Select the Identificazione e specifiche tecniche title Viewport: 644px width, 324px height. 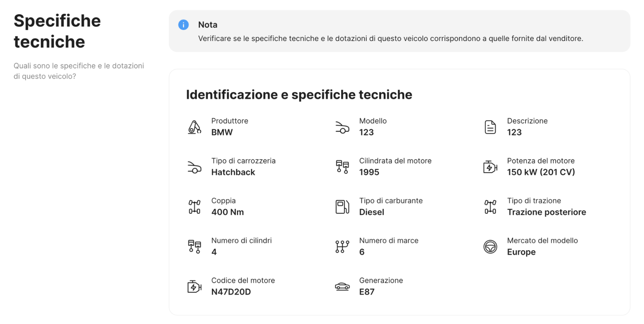coord(299,94)
